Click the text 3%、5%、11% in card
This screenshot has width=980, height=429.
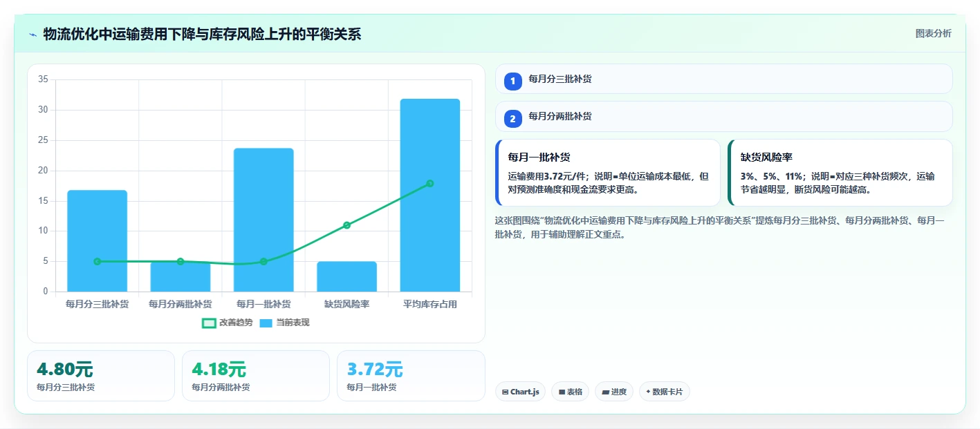click(770, 176)
